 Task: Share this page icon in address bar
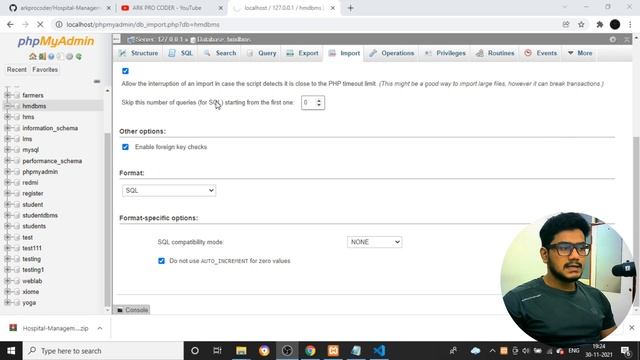[x=566, y=24]
